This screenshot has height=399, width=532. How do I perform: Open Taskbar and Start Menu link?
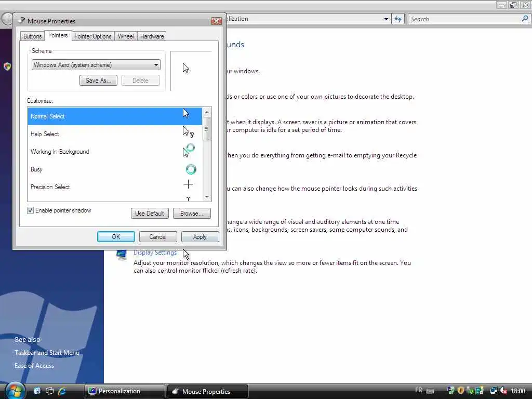point(47,353)
